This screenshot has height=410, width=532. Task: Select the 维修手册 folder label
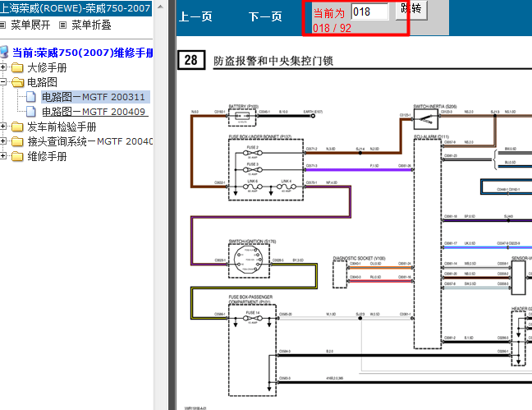(47, 156)
